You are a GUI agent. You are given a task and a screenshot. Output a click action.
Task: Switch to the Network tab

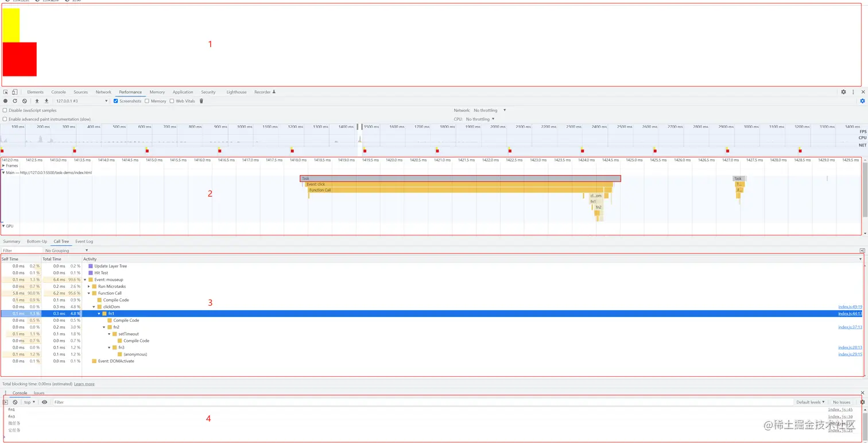coord(103,92)
